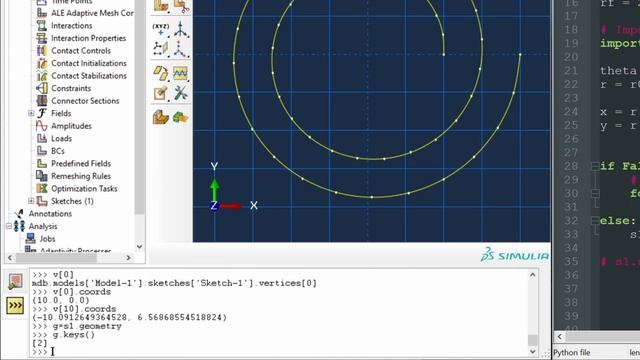
Task: Select the Create Datum Plane tool
Action: coord(160,49)
